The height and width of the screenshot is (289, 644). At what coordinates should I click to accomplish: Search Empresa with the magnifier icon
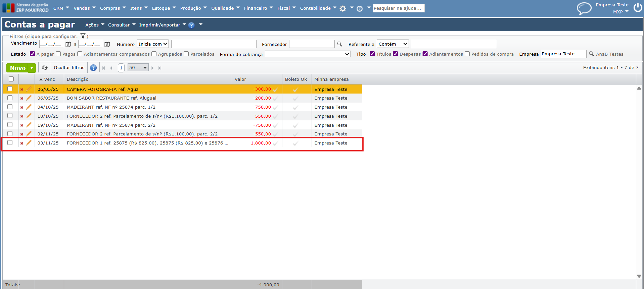(591, 54)
